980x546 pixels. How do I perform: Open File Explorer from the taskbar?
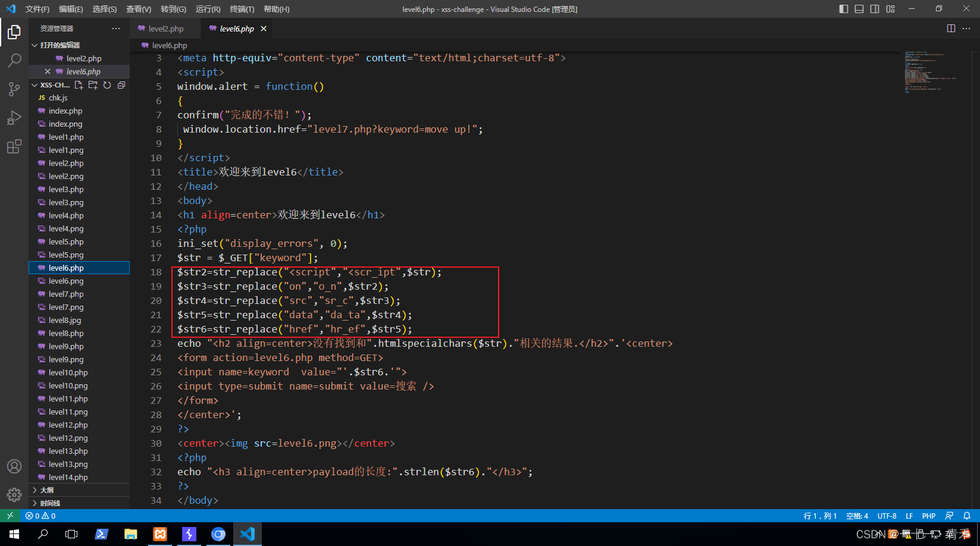click(130, 534)
